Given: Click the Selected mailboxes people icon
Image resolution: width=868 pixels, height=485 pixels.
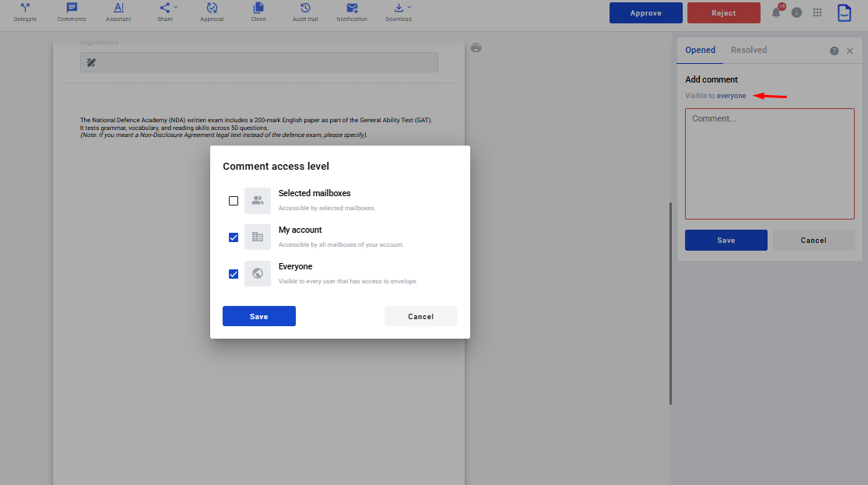Looking at the screenshot, I should pos(258,200).
